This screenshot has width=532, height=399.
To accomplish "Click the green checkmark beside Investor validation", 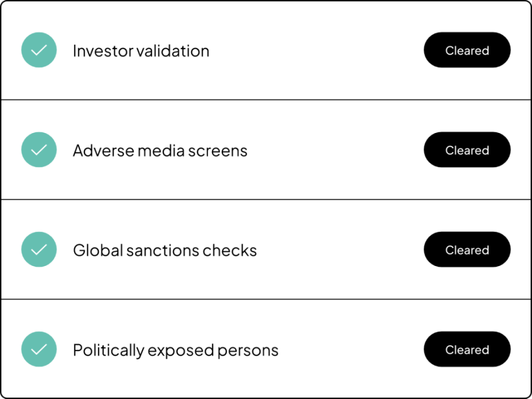I will [x=39, y=50].
